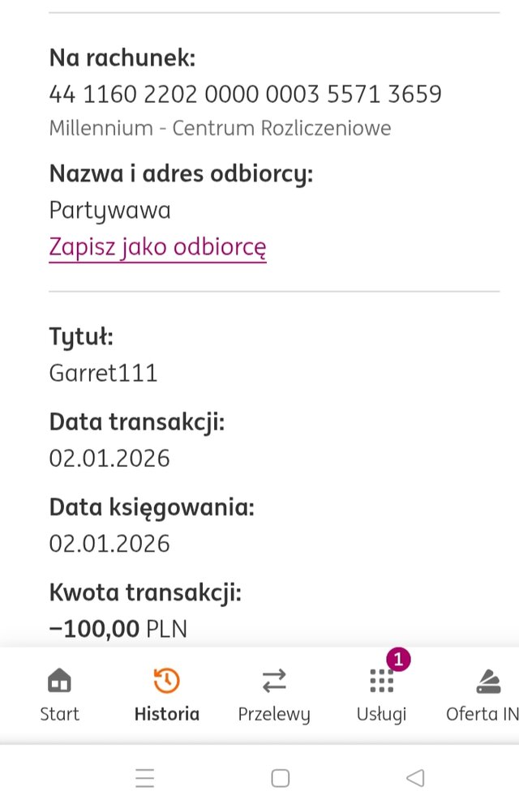Tap the Android back triangle icon
This screenshot has height=812, width=519.
[415, 779]
